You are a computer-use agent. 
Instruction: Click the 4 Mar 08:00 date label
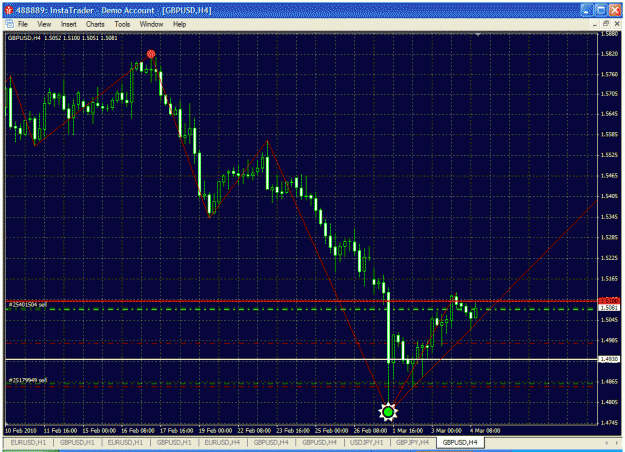point(485,431)
